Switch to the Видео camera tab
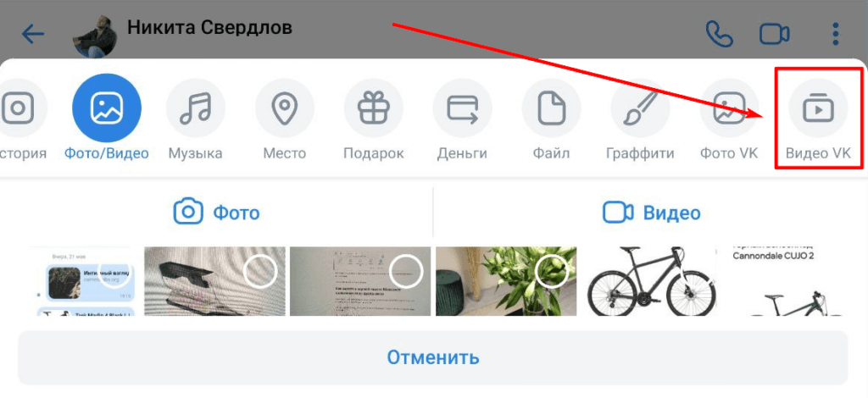The height and width of the screenshot is (398, 868). point(652,213)
